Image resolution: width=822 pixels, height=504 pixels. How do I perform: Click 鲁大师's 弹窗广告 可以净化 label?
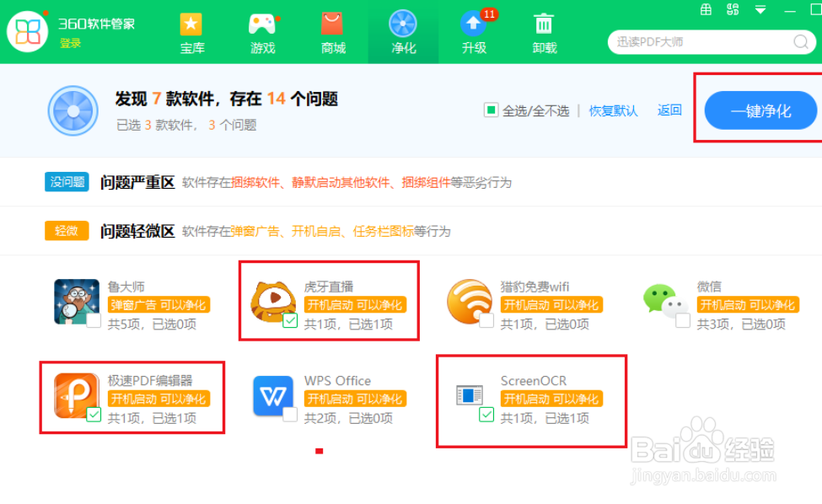pos(158,305)
